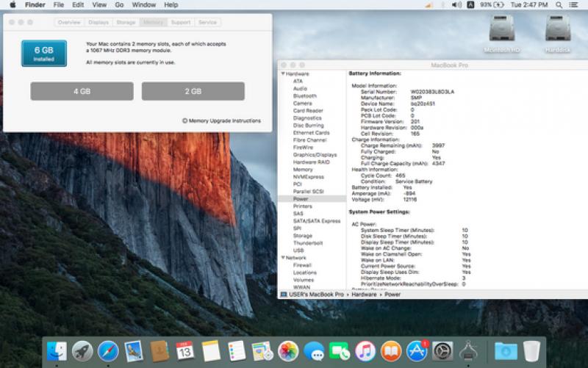Image resolution: width=588 pixels, height=368 pixels.
Task: Select Graphics/Displays in sidebar
Action: tap(315, 155)
